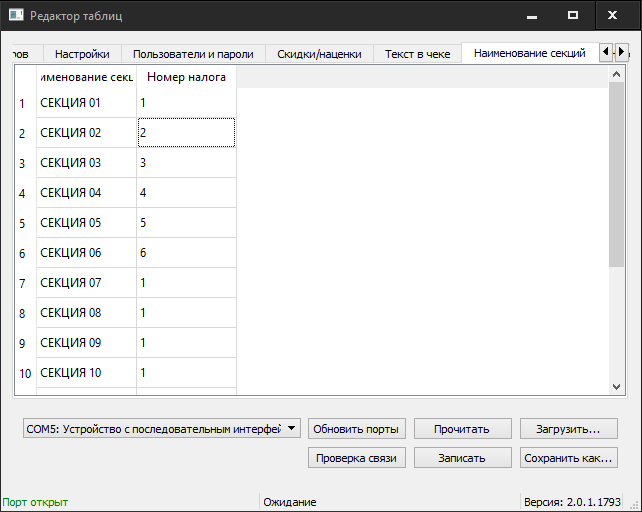Screen dimensions: 642x512
Task: Select the СЕКЦИЯ 10 cell
Action: pyautogui.click(x=86, y=373)
